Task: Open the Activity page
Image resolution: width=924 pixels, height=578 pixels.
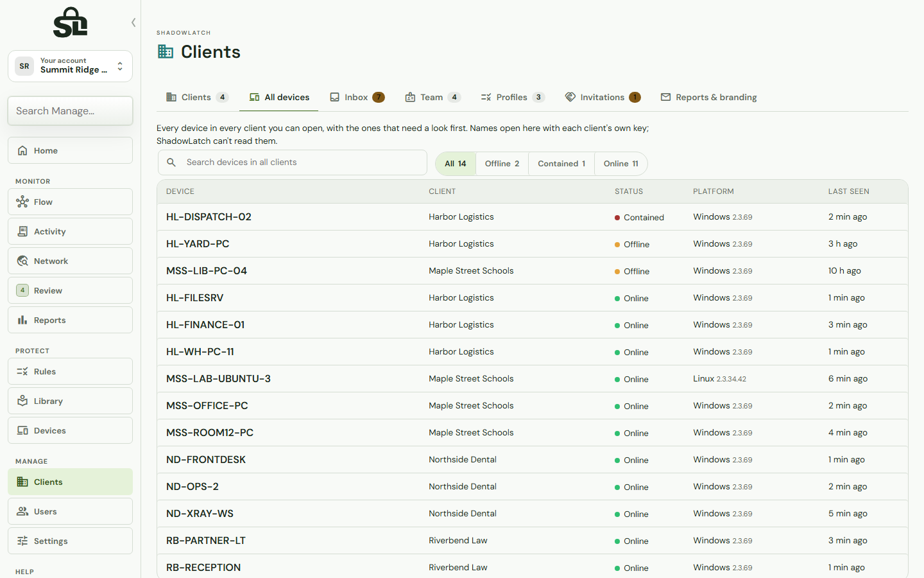Action: point(70,231)
